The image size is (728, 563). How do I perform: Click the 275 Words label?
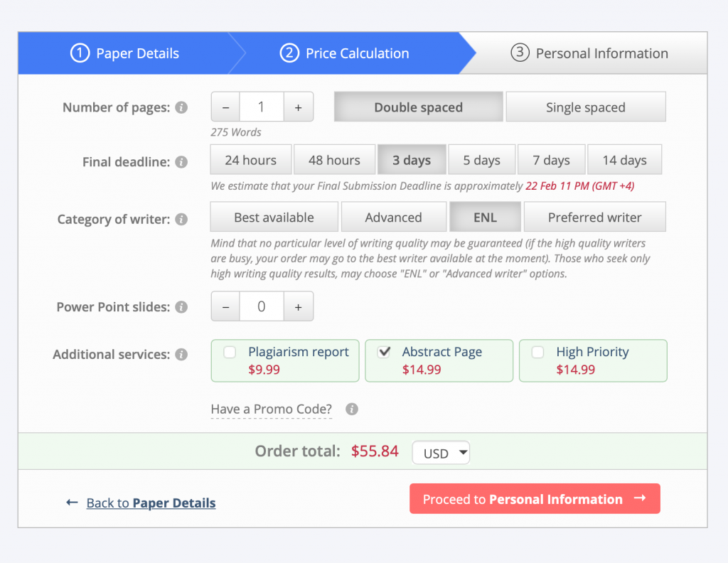(x=236, y=132)
